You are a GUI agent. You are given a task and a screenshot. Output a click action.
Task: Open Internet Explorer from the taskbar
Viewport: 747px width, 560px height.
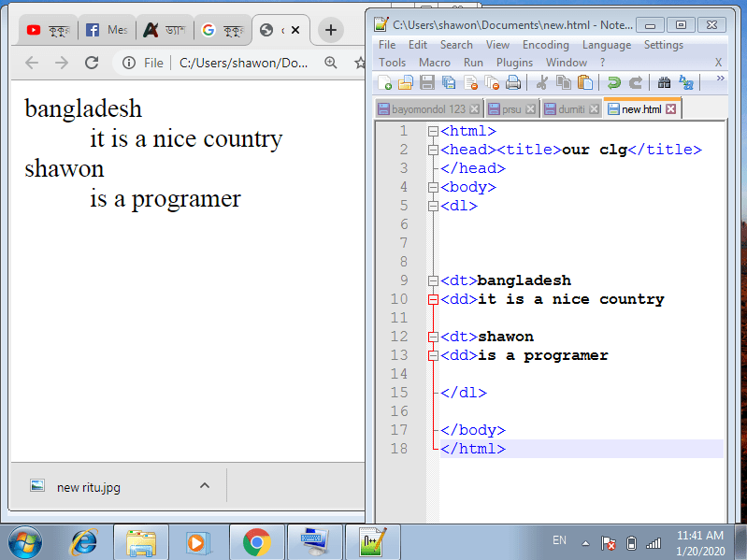[85, 541]
